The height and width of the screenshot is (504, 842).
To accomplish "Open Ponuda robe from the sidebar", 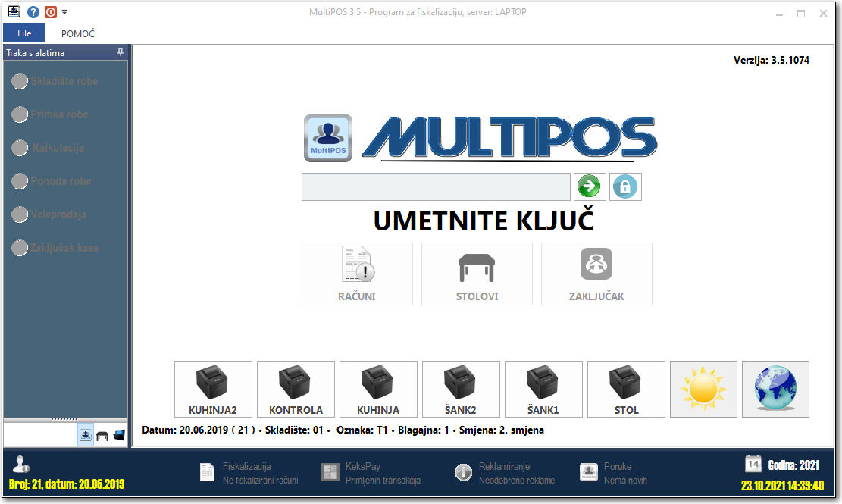I will (52, 181).
